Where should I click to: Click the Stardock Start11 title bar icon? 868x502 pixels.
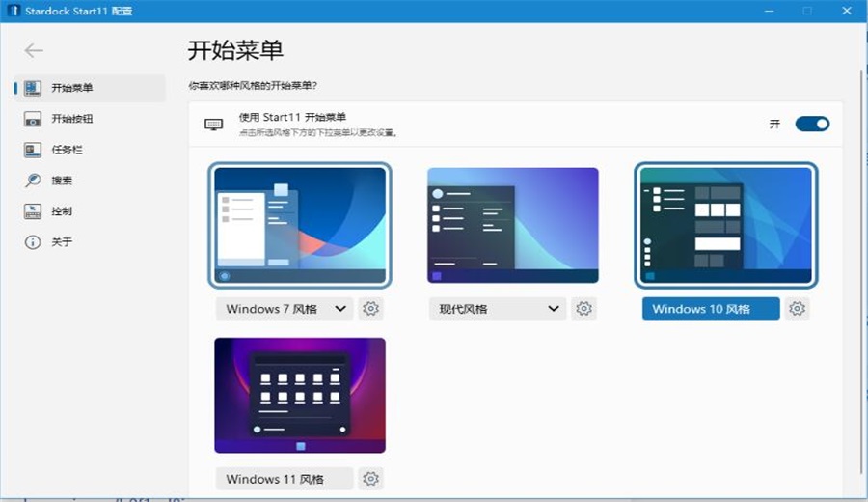point(14,11)
